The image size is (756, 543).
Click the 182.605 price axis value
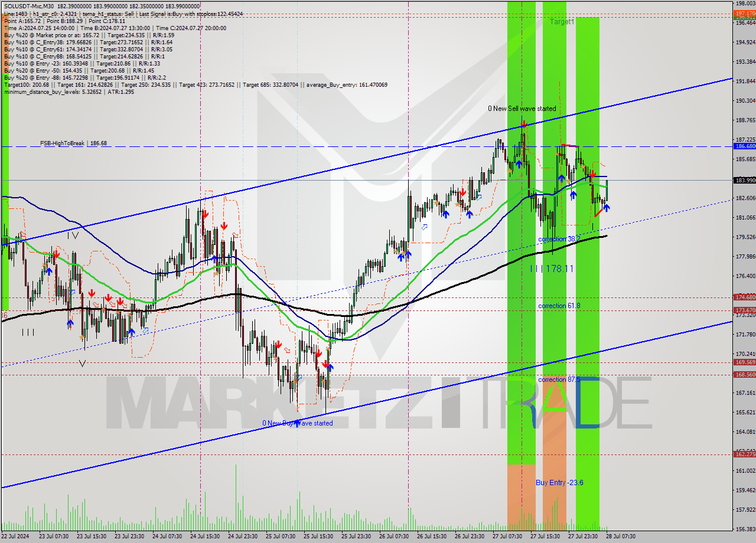[x=745, y=198]
